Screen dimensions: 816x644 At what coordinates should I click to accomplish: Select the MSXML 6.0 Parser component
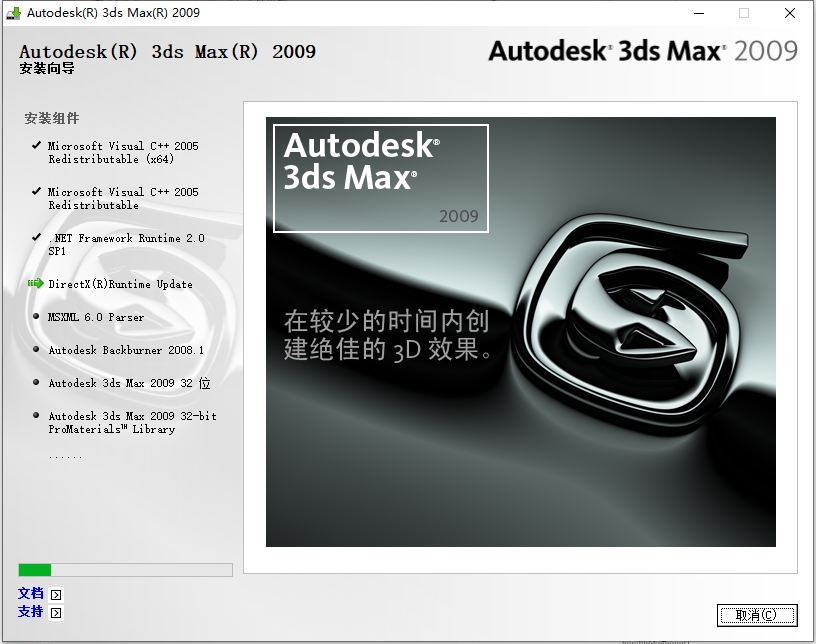click(96, 317)
